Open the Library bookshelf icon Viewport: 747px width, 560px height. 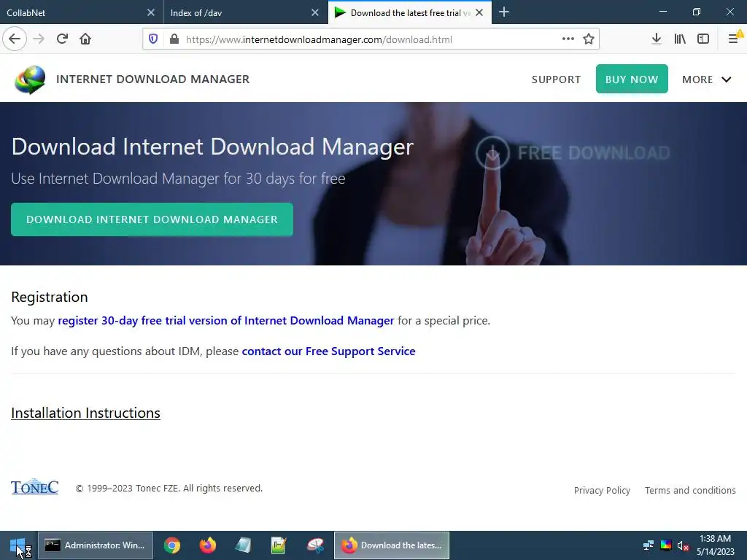pos(680,39)
